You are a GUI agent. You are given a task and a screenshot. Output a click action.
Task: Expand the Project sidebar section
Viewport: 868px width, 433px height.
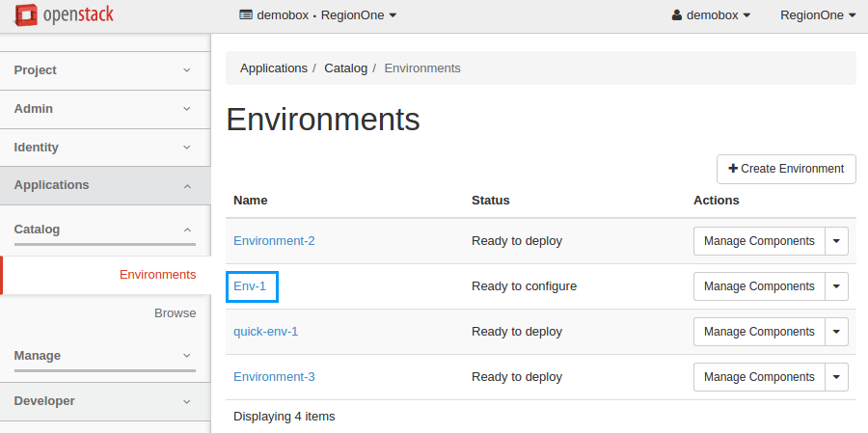click(104, 70)
